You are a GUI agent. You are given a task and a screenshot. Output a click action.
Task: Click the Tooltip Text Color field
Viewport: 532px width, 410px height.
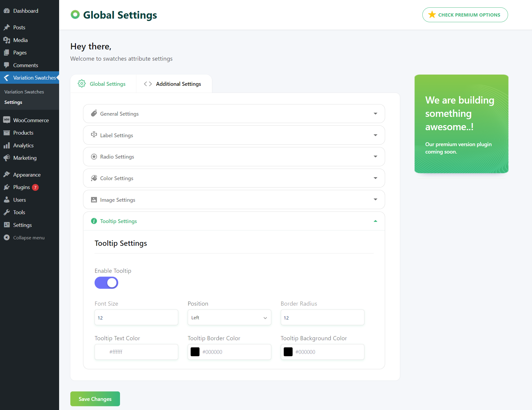point(136,352)
